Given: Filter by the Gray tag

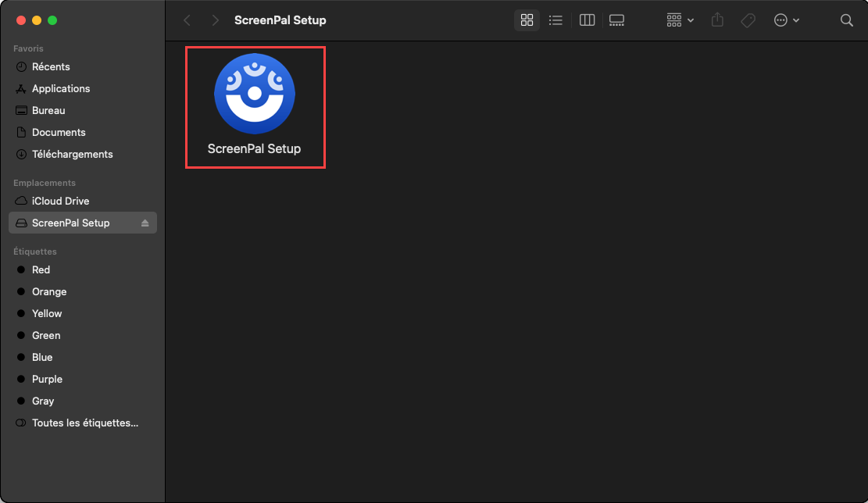Looking at the screenshot, I should click(83, 401).
